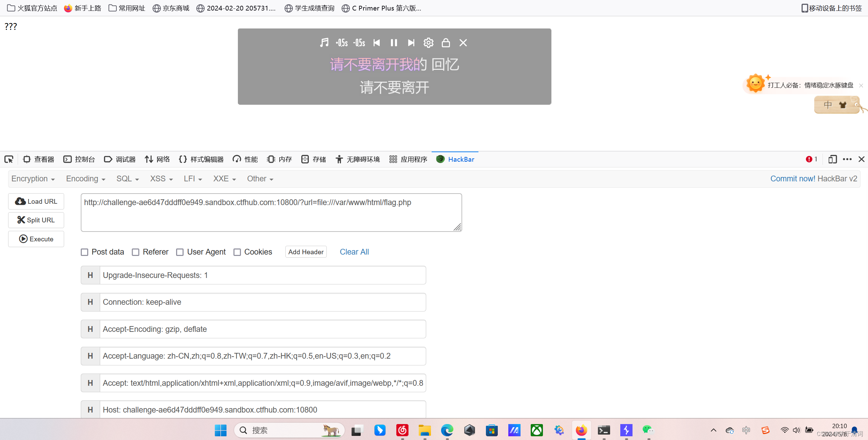Enable the Cookies checkbox
Image resolution: width=868 pixels, height=440 pixels.
237,252
